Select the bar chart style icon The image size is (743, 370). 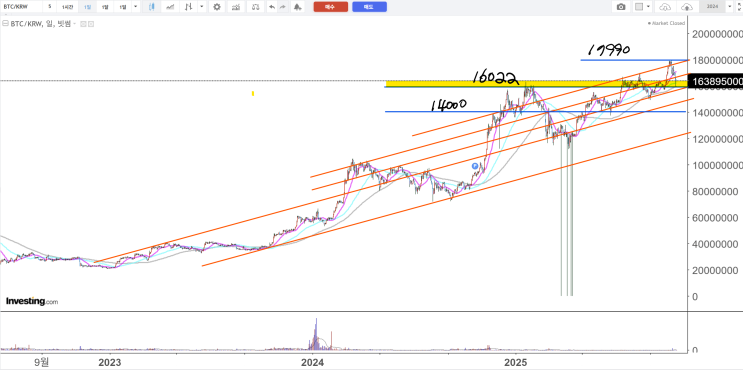click(189, 7)
